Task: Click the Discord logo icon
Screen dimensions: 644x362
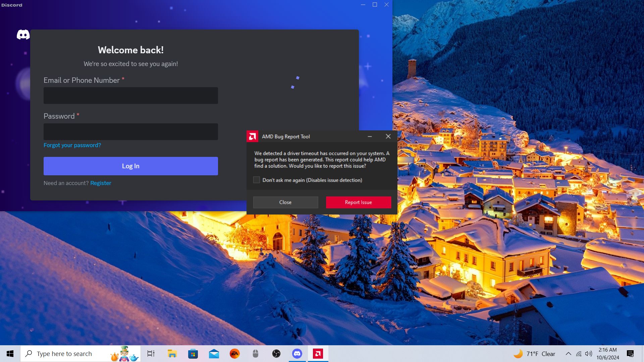Action: pos(23,35)
